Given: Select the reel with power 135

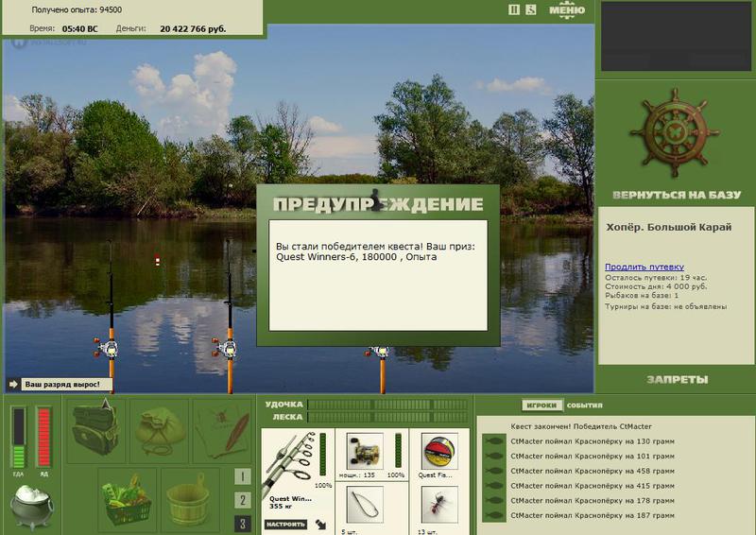Looking at the screenshot, I should [365, 452].
